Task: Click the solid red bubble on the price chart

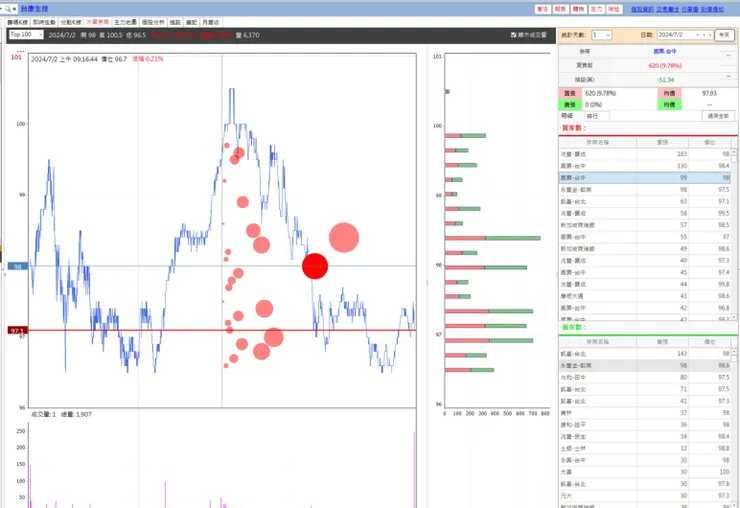Action: point(315,266)
